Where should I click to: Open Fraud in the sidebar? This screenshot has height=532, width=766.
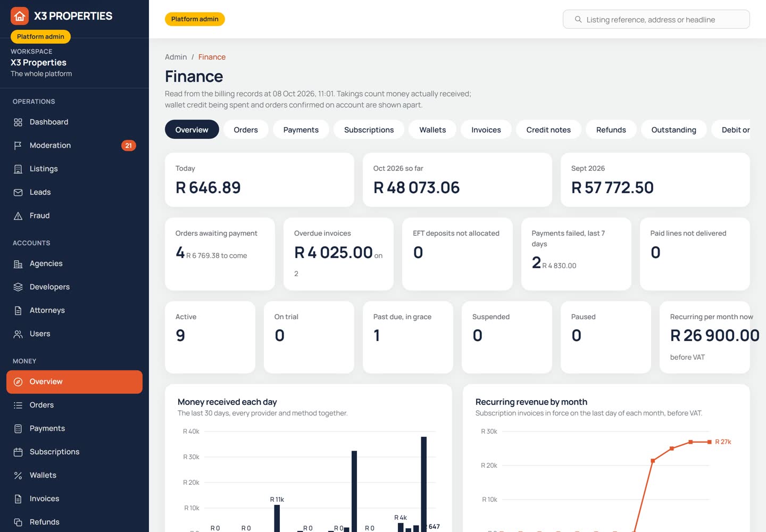[74, 216]
